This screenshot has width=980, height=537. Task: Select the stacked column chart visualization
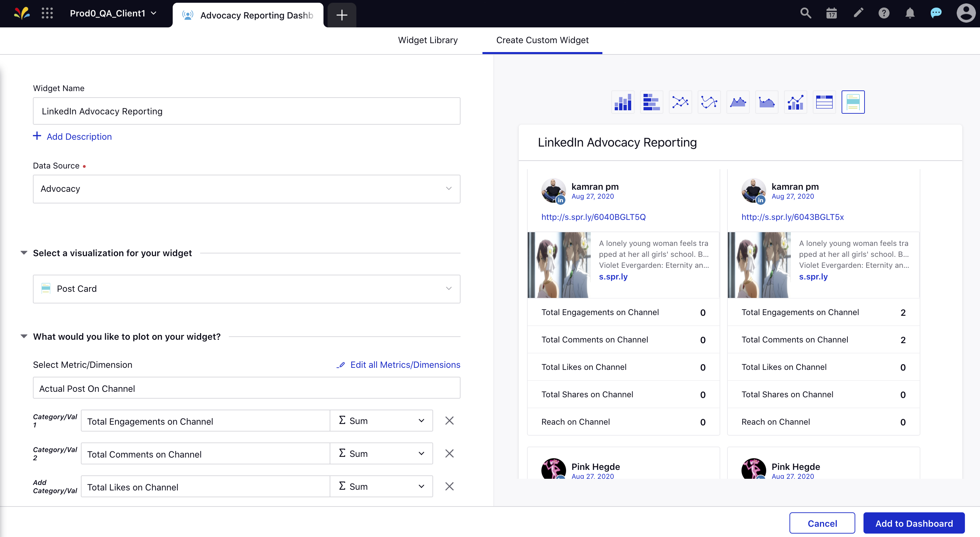pyautogui.click(x=623, y=102)
